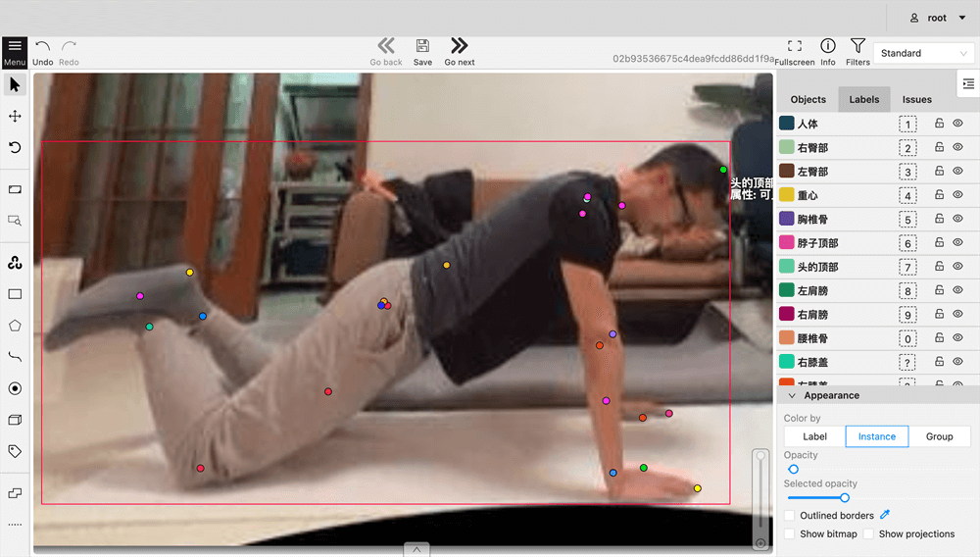The width and height of the screenshot is (980, 557).
Task: Assign hotkey for 右膝盖 label
Action: (907, 363)
